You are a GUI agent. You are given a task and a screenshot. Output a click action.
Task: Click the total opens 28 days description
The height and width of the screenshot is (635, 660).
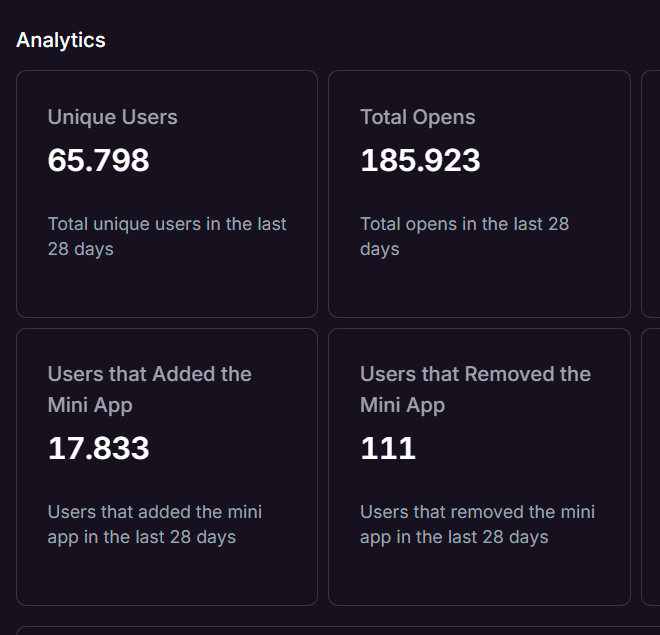pos(465,236)
